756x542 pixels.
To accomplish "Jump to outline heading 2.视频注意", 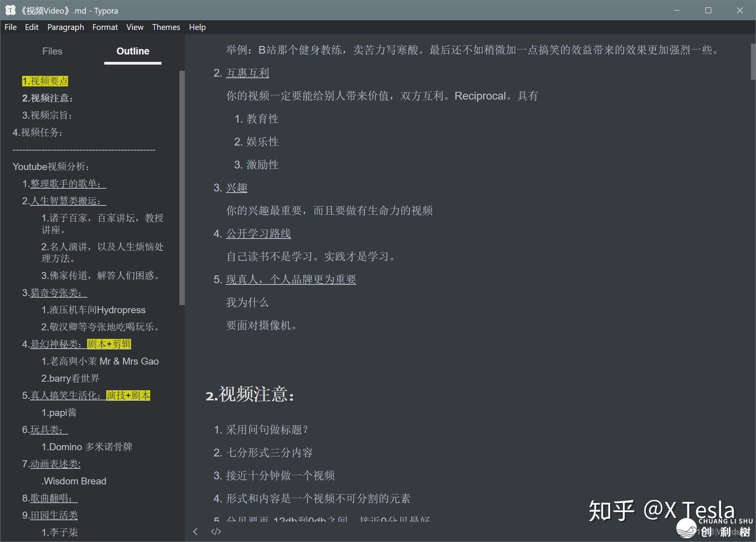I will coord(47,98).
